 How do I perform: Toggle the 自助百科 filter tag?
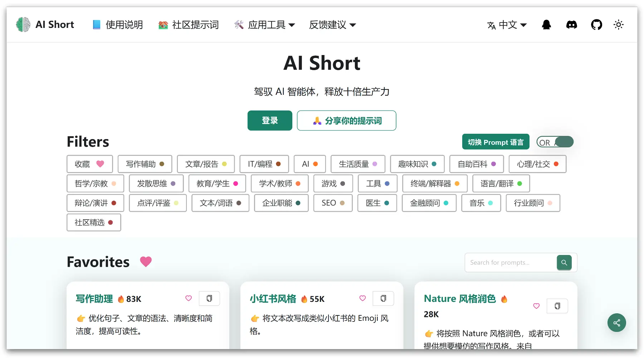click(x=477, y=164)
